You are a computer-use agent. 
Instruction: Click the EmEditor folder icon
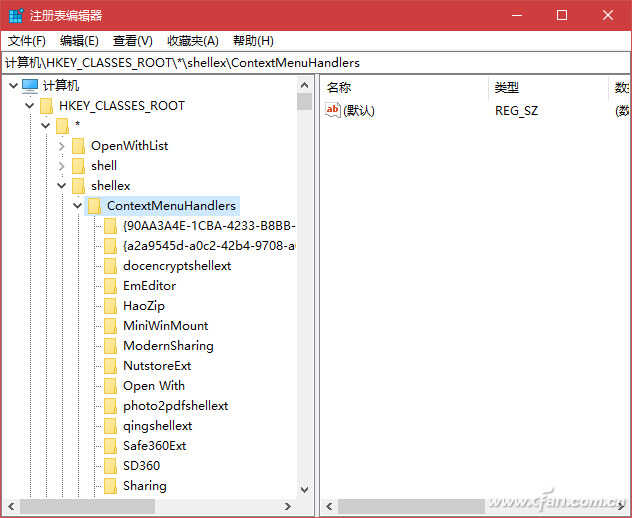tap(110, 286)
